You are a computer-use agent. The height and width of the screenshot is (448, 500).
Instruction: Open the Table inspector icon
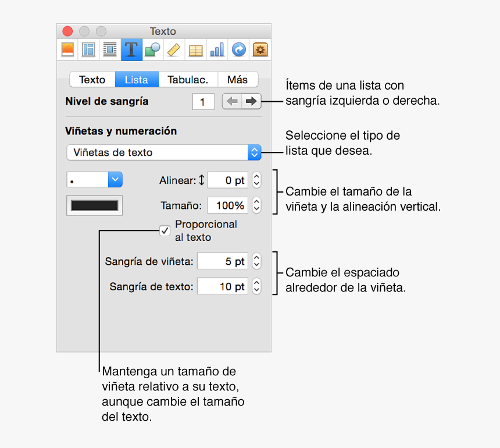(195, 49)
